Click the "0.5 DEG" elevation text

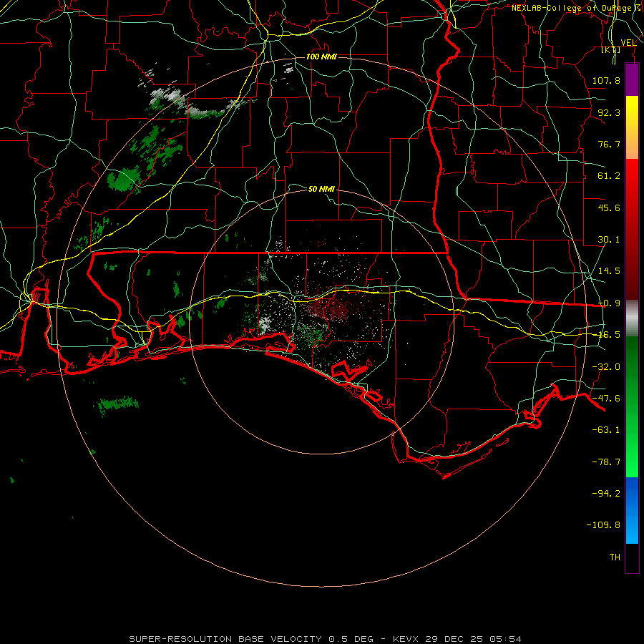351,639
